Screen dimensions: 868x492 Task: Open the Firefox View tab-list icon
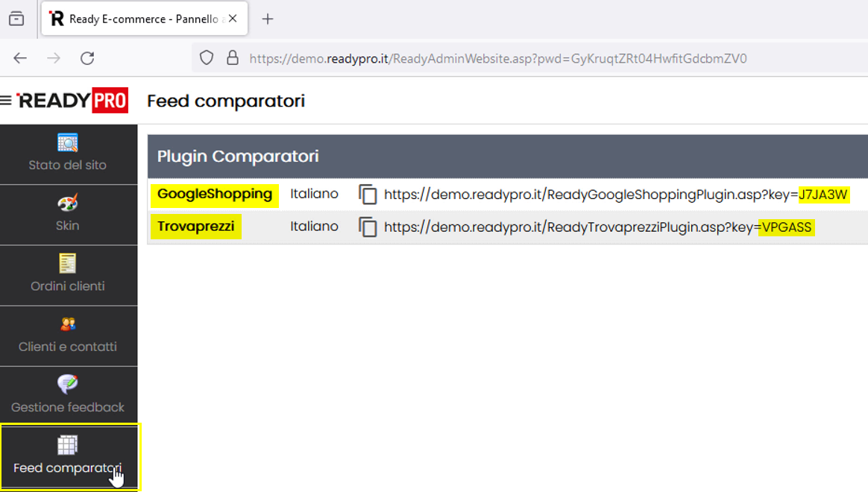(16, 19)
